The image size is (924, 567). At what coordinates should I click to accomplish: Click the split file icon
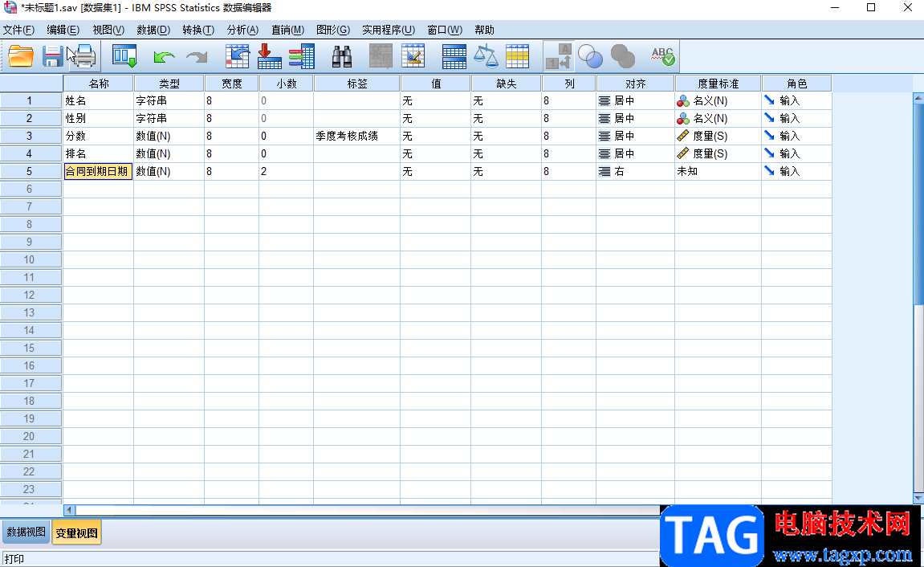[x=454, y=56]
